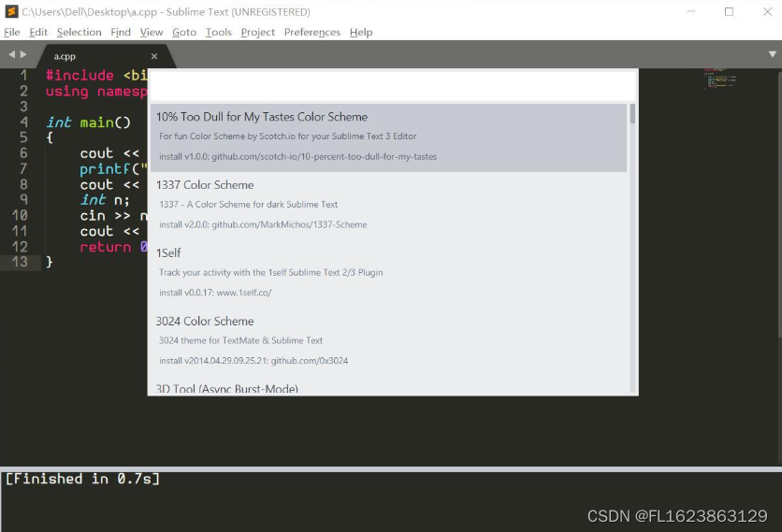
Task: Open the Selection menu
Action: 79,33
